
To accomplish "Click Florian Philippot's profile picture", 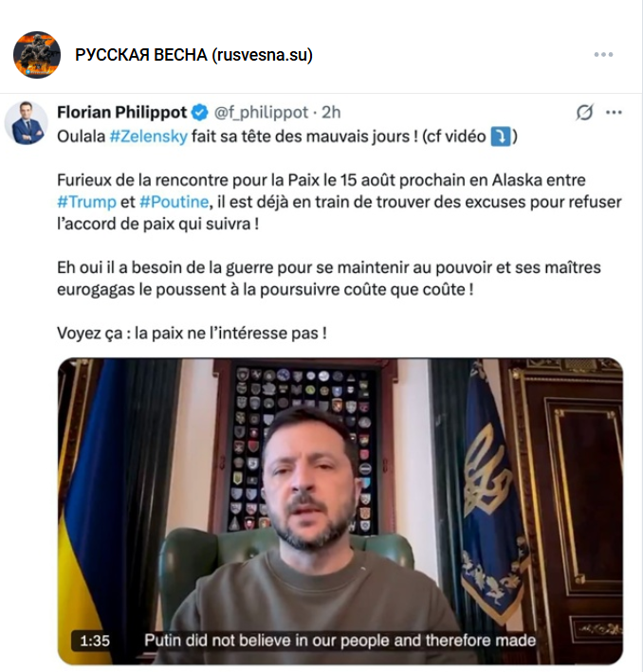I will (27, 123).
